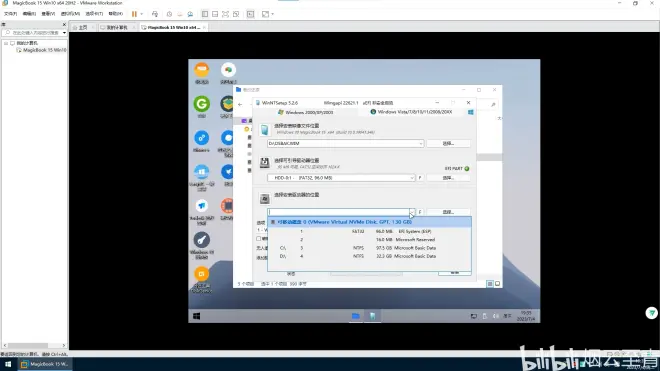Open the green G desktop icon
Screen dimensions: 660x371
tap(202, 104)
